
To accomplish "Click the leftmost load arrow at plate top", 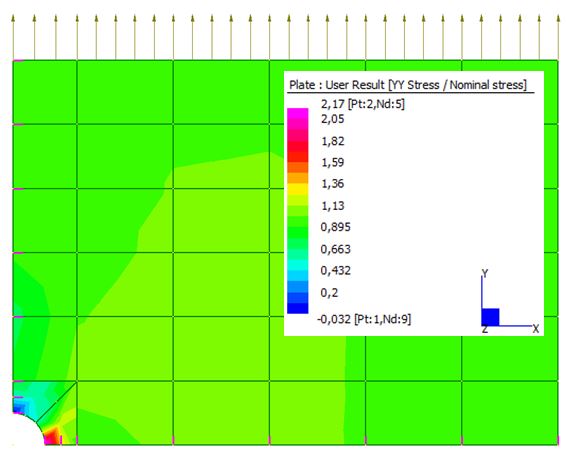I will pos(13,37).
